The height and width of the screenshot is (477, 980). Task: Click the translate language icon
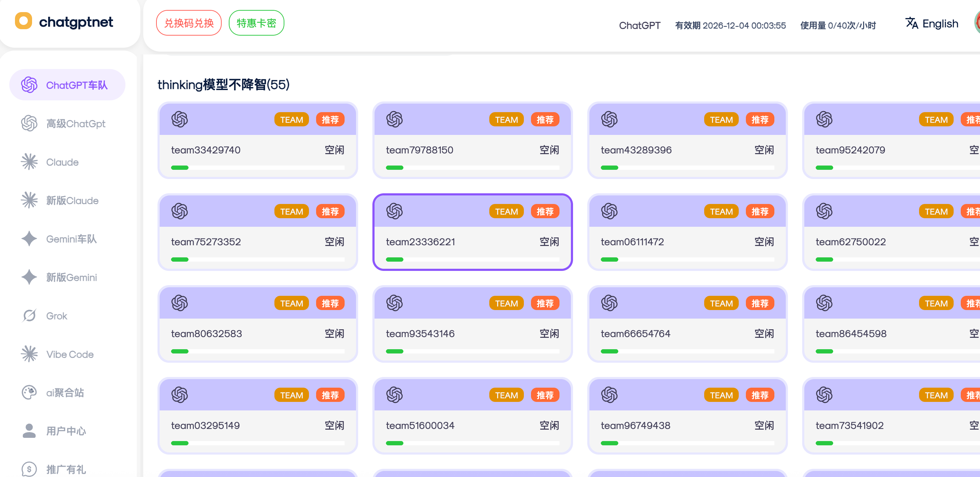coord(912,23)
